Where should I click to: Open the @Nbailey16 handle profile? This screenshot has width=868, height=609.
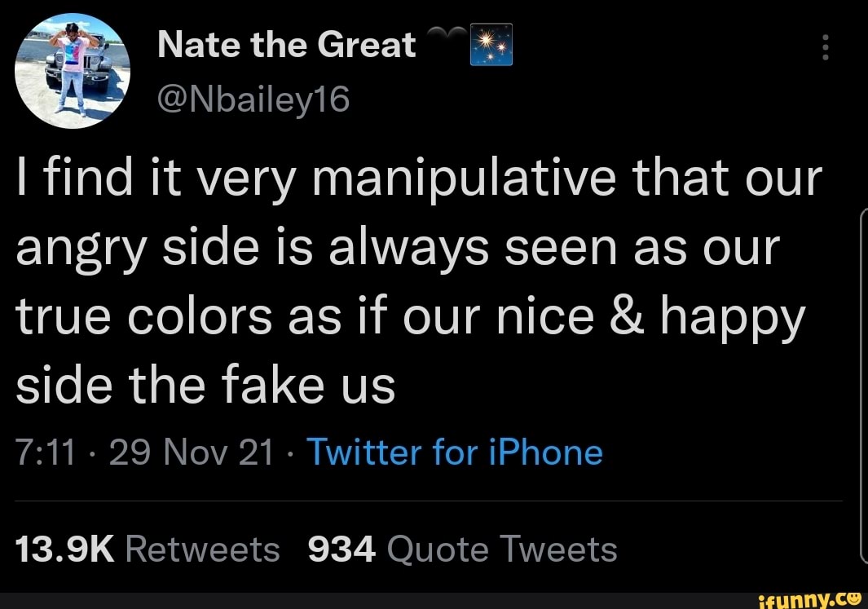253,99
